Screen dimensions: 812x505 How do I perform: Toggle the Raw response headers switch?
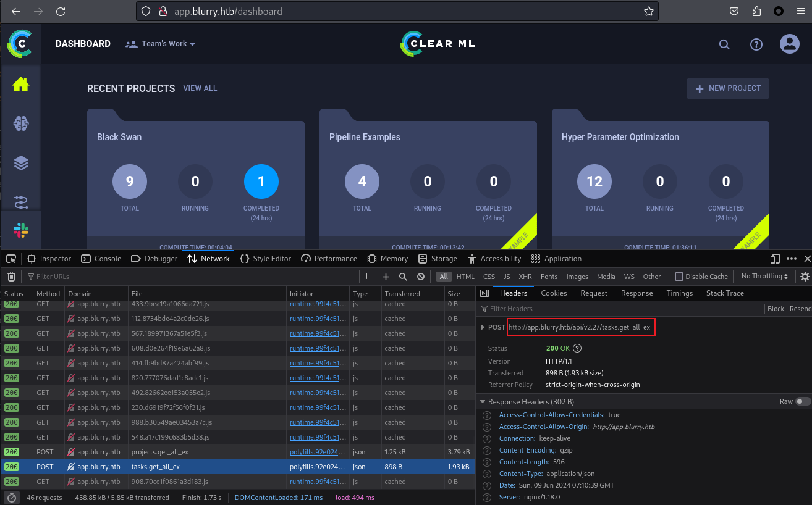click(803, 401)
